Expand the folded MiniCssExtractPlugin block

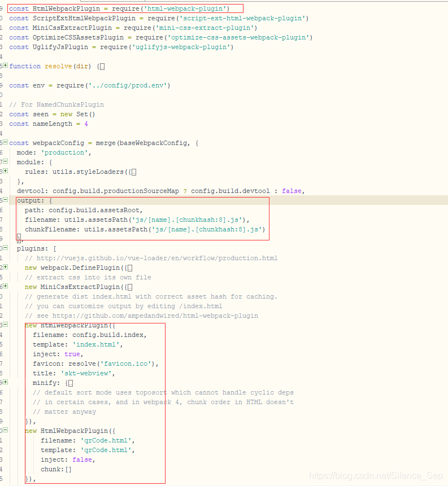[5, 286]
